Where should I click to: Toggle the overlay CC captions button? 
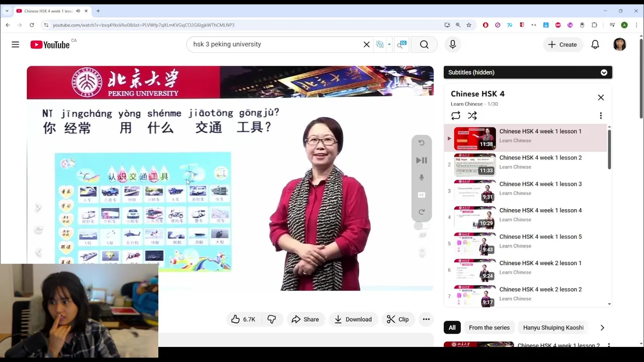[x=422, y=195]
